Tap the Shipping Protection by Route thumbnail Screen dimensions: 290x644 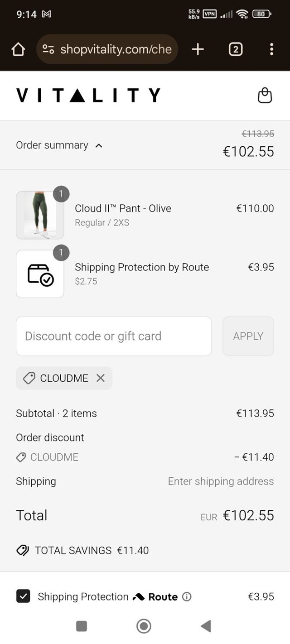(x=40, y=274)
